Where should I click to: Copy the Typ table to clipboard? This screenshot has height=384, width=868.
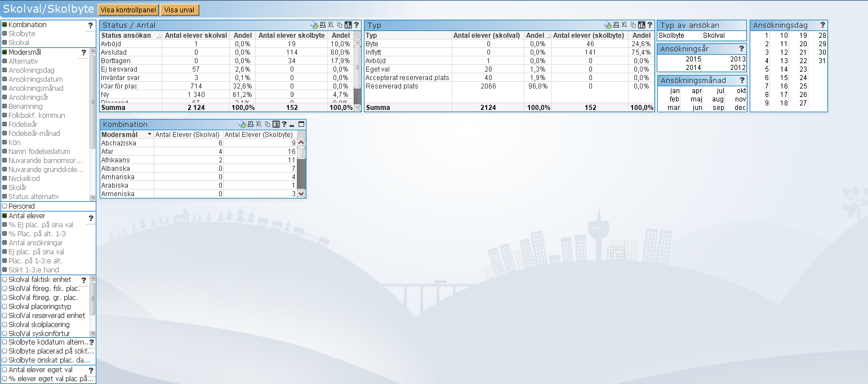coord(633,25)
